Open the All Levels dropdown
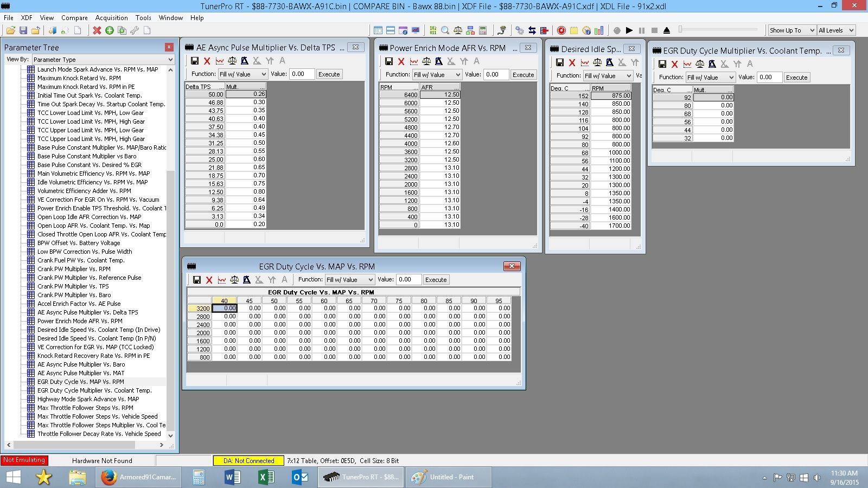The image size is (868, 488). (x=836, y=30)
